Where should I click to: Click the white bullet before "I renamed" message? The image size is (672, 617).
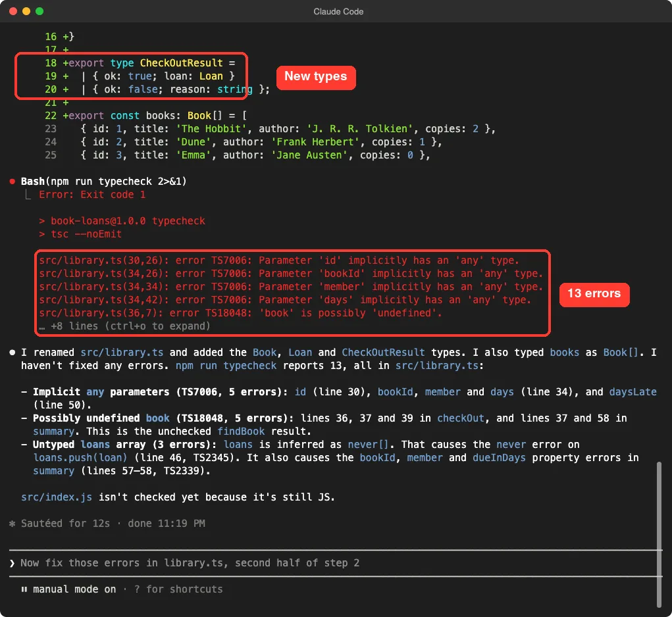coord(13,353)
